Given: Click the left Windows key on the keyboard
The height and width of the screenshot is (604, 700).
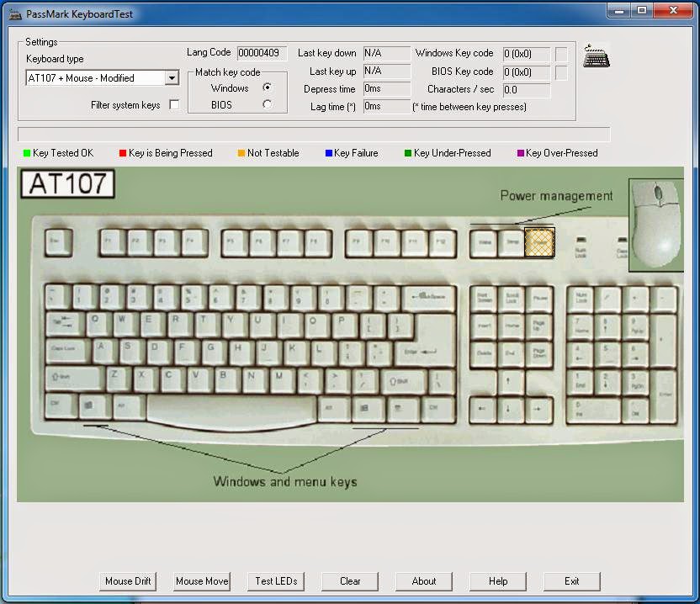Looking at the screenshot, I should 96,406.
